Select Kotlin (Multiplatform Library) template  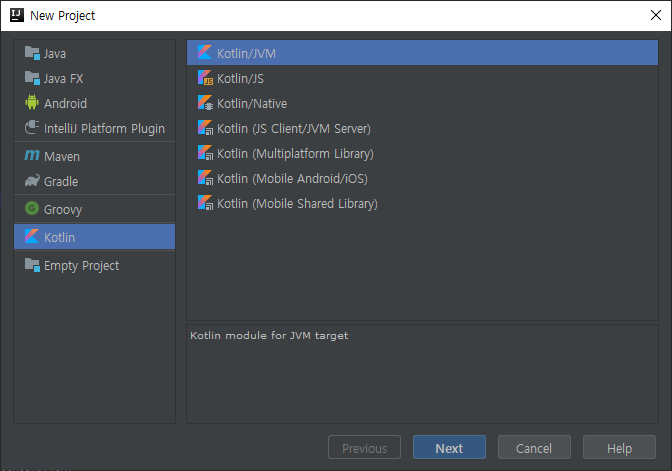pyautogui.click(x=422, y=153)
